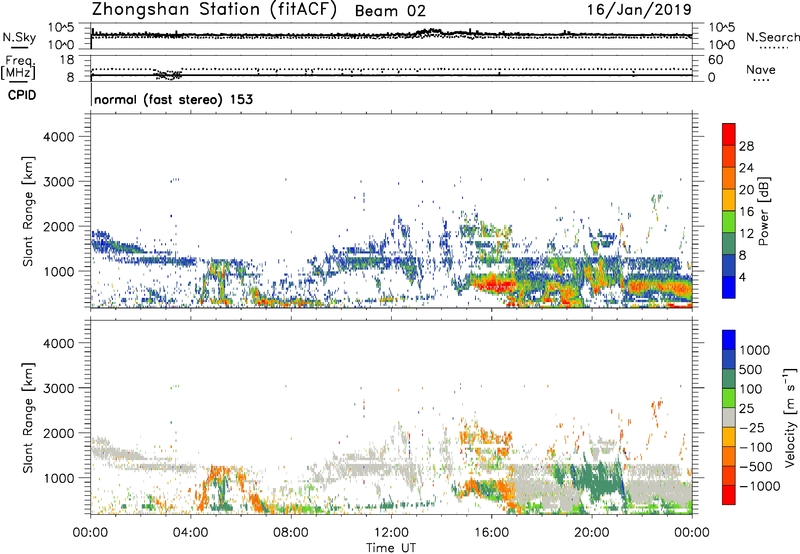Image resolution: width=800 pixels, height=554 pixels.
Task: Click the Power [dB] colorbar label
Action: [763, 211]
